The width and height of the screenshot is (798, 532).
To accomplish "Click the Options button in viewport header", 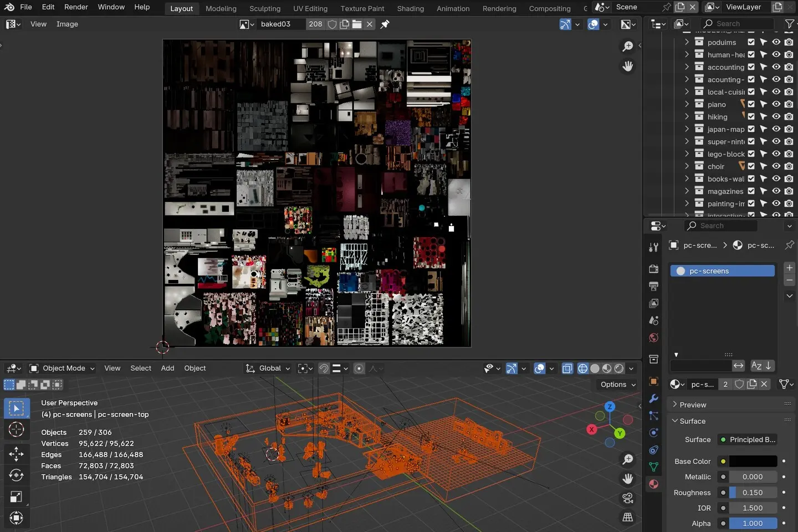I will [616, 384].
